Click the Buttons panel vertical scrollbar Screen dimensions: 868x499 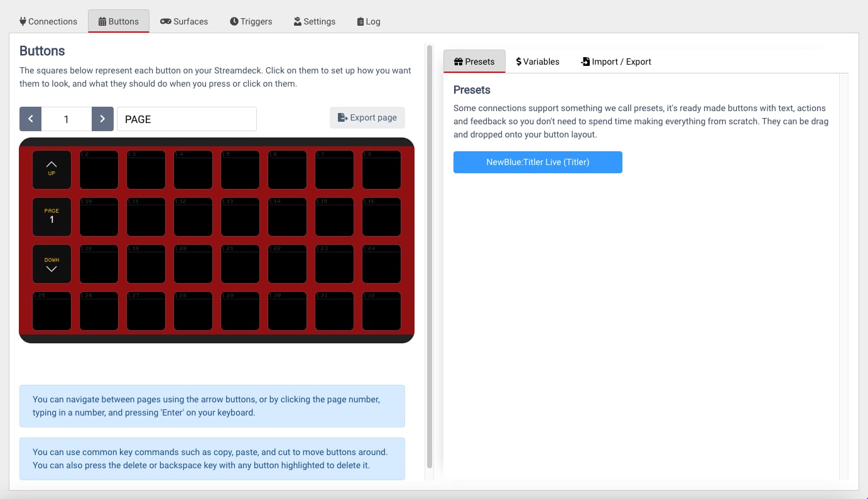[430, 256]
